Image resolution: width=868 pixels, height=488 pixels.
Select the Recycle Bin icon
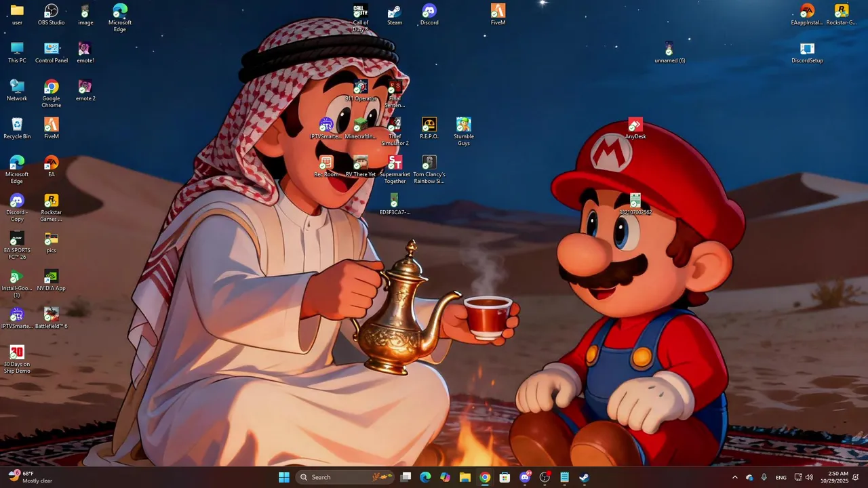(17, 128)
